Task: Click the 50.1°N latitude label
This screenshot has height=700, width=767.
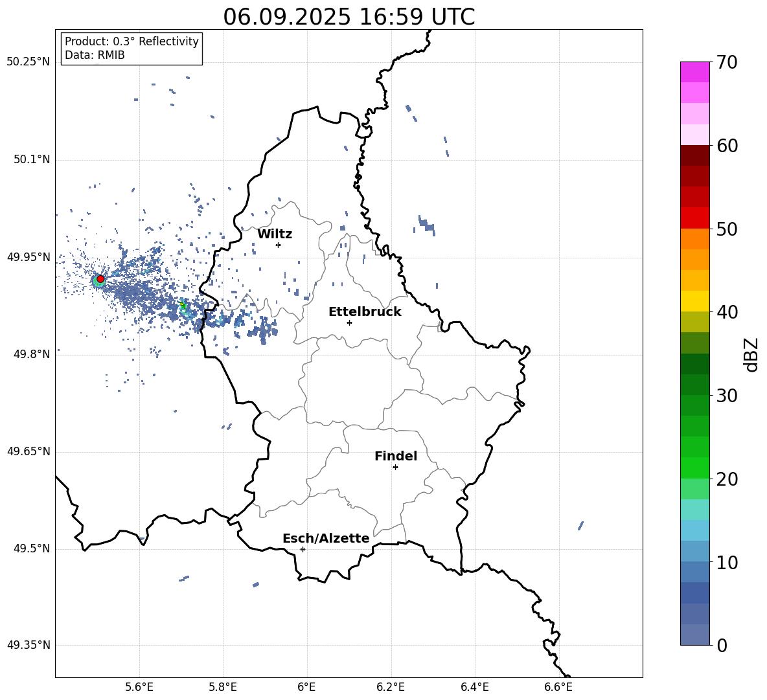Action: 32,159
